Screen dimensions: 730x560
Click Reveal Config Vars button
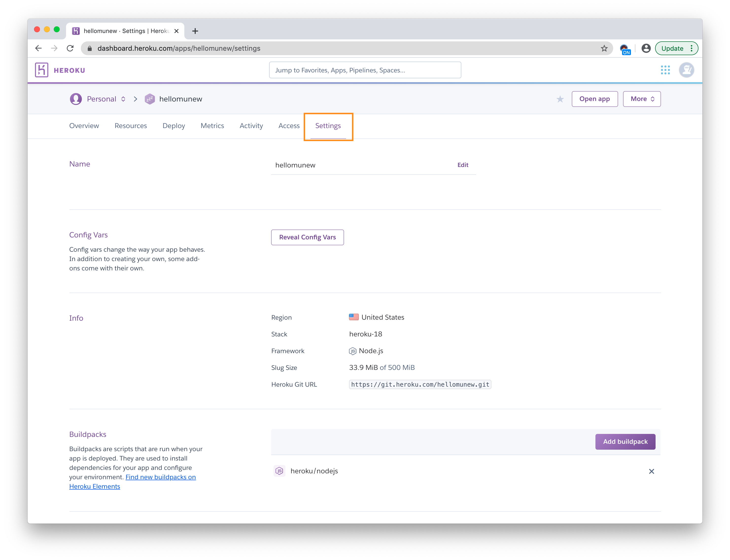(x=307, y=237)
